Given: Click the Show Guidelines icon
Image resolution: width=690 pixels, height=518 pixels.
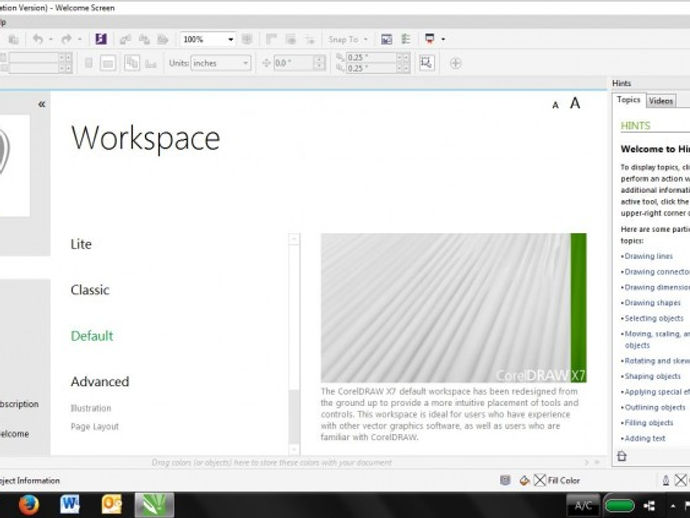Looking at the screenshot, I should click(310, 40).
